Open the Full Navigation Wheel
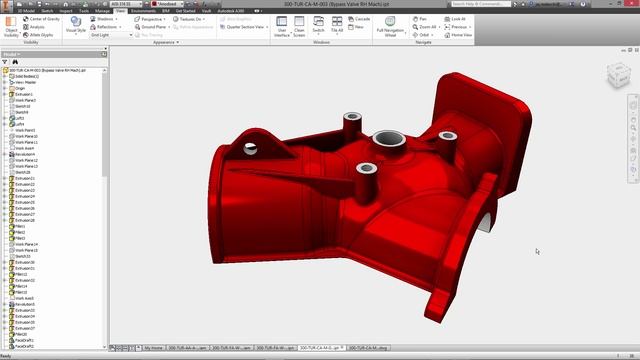This screenshot has width=640, height=360. pos(390,27)
